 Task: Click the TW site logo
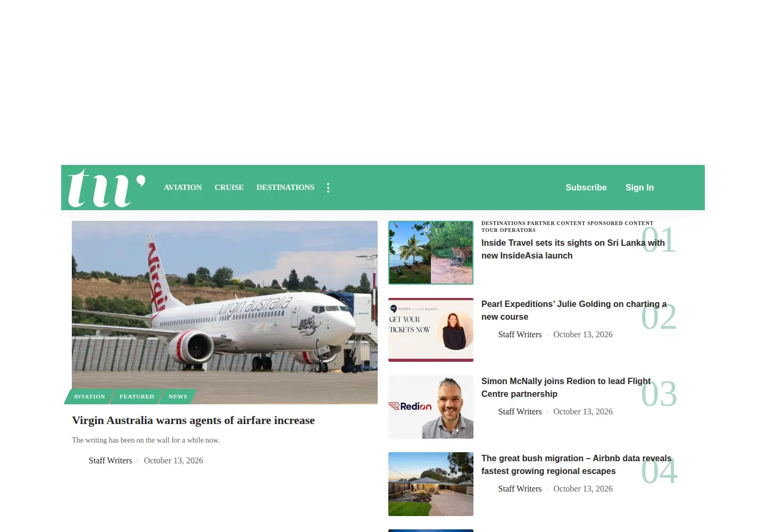pos(107,188)
